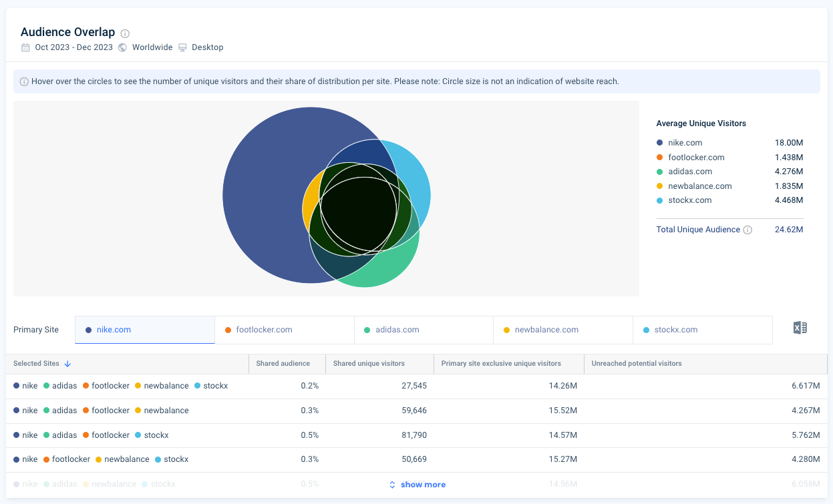This screenshot has height=504, width=833.
Task: Click the Worldwide globe icon
Action: (x=121, y=47)
